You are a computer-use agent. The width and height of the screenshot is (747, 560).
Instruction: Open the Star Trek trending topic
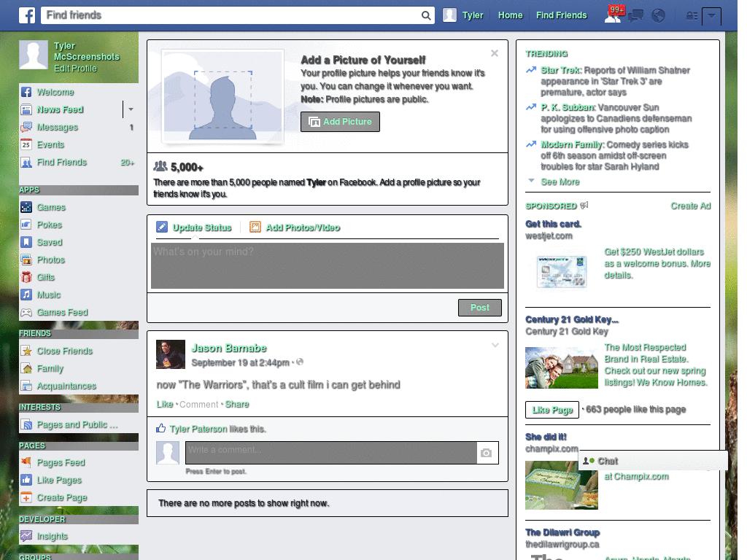click(x=560, y=71)
